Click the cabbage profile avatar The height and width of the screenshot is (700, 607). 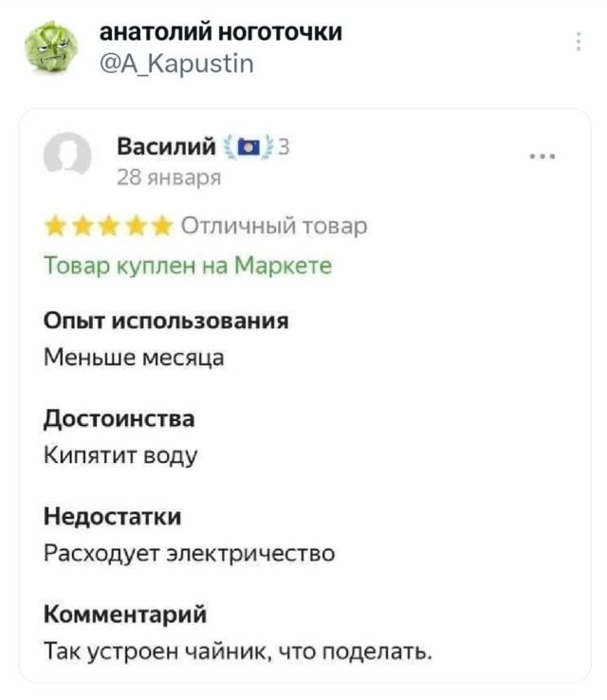[x=50, y=47]
